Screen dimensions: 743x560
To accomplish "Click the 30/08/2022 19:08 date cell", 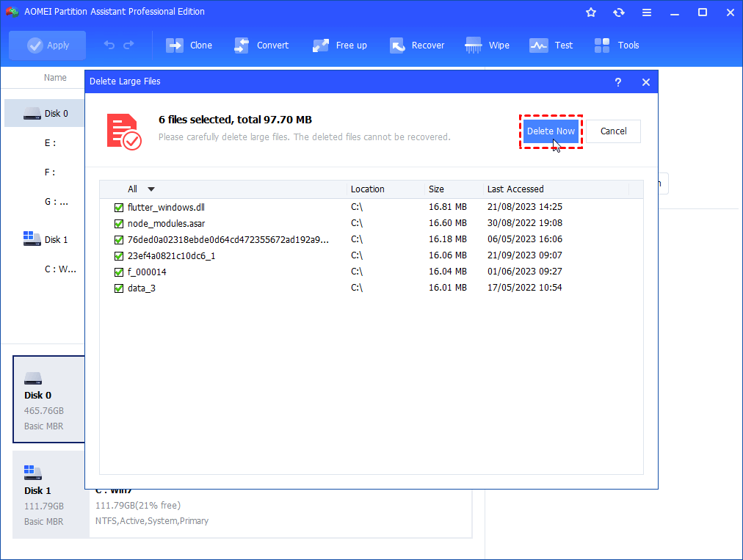I will coord(524,223).
